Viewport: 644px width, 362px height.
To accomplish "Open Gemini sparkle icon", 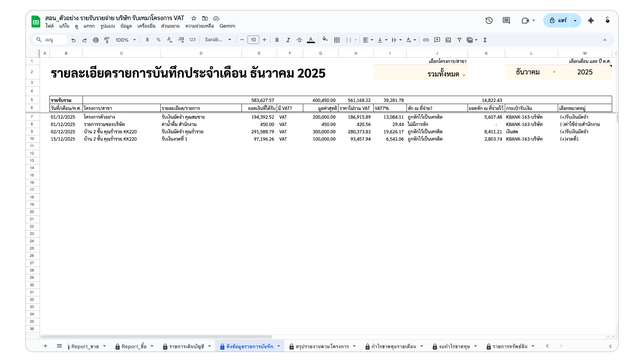I will coord(591,20).
